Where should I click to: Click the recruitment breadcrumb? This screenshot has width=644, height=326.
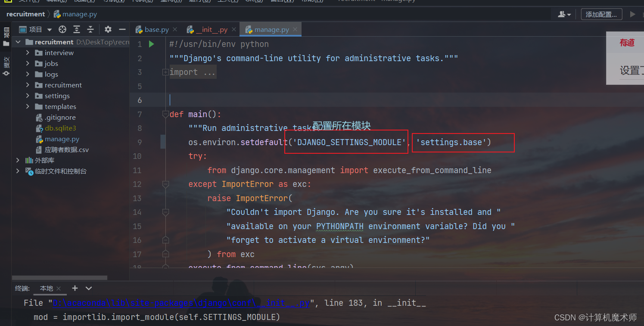[25, 14]
